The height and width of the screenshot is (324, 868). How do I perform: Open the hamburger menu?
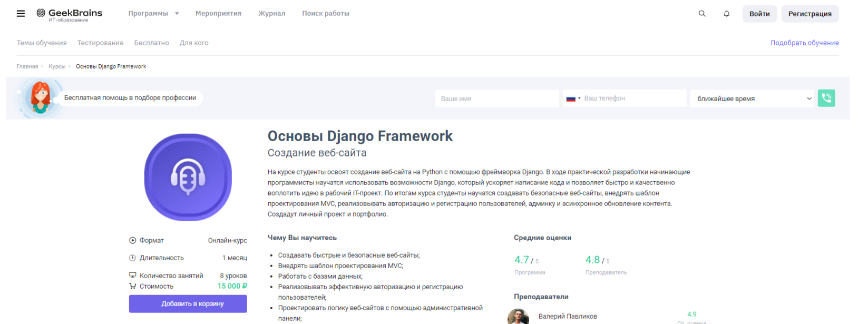[x=21, y=14]
